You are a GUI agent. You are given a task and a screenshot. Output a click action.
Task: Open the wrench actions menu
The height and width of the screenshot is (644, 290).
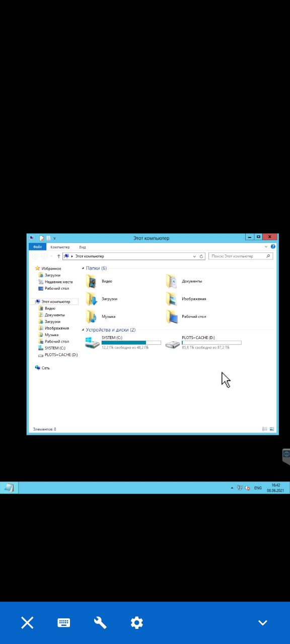pyautogui.click(x=100, y=623)
